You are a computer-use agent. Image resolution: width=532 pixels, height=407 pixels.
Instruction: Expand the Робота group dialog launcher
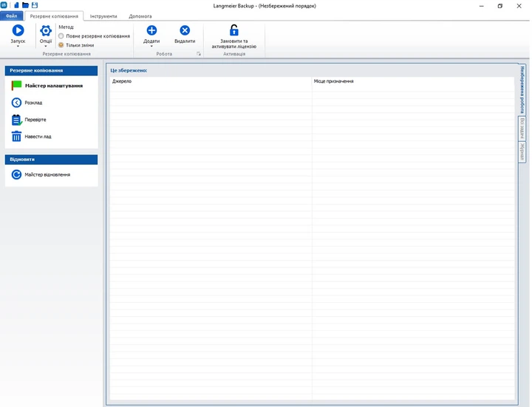click(199, 54)
